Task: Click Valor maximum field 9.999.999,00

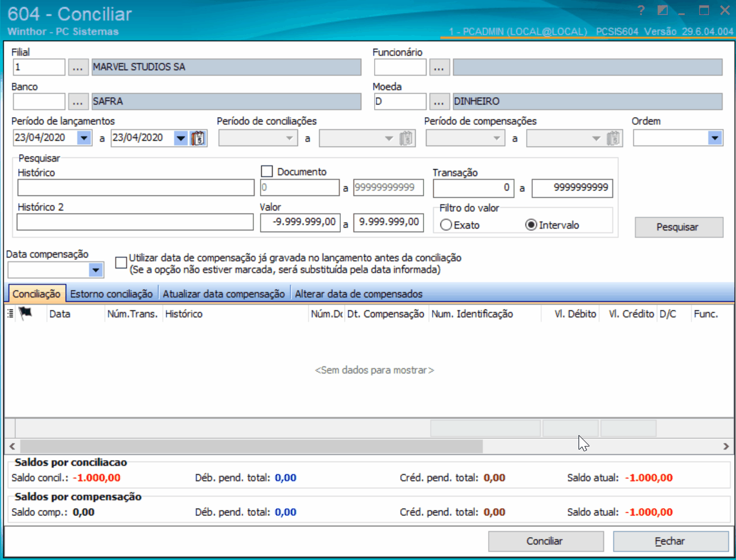Action: [389, 222]
